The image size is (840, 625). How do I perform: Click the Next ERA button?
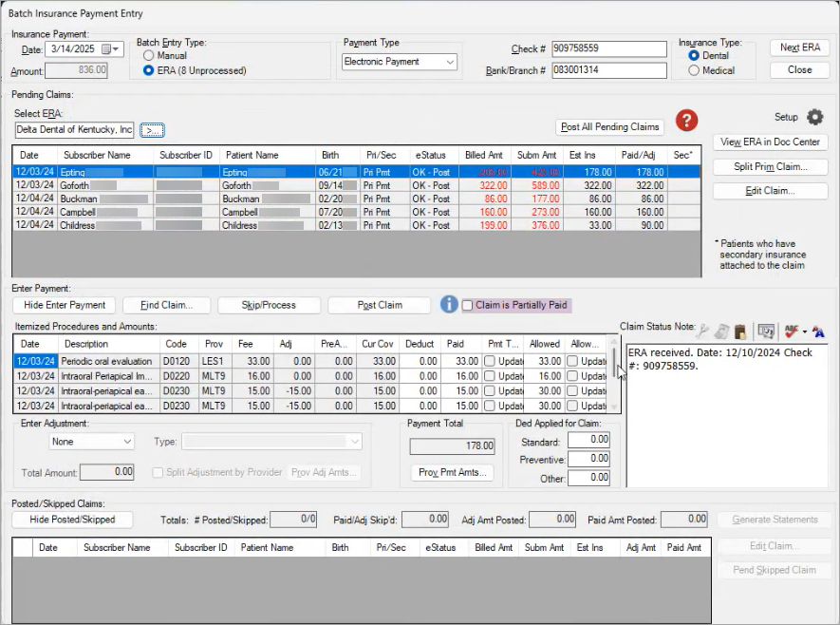(799, 48)
